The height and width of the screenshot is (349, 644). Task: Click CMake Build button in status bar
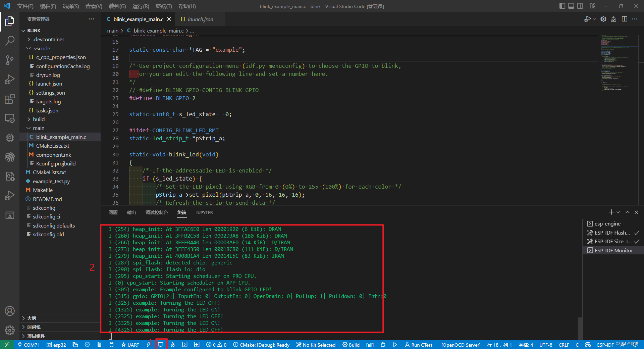[351, 345]
